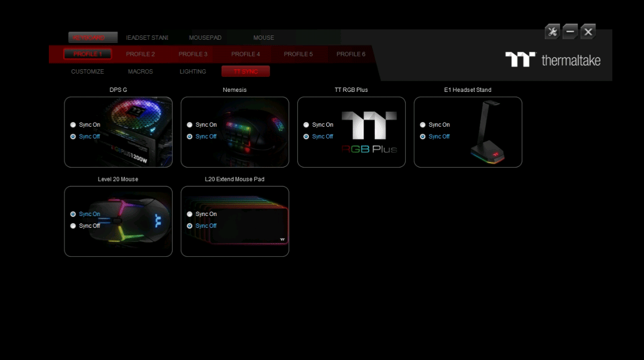Image resolution: width=644 pixels, height=360 pixels.
Task: Activate Profile 4
Action: (246, 54)
